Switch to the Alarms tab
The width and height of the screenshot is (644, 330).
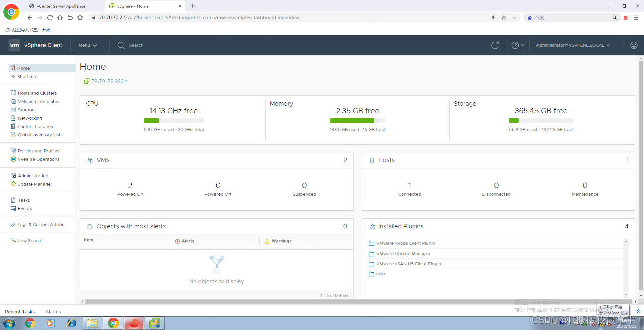[53, 312]
